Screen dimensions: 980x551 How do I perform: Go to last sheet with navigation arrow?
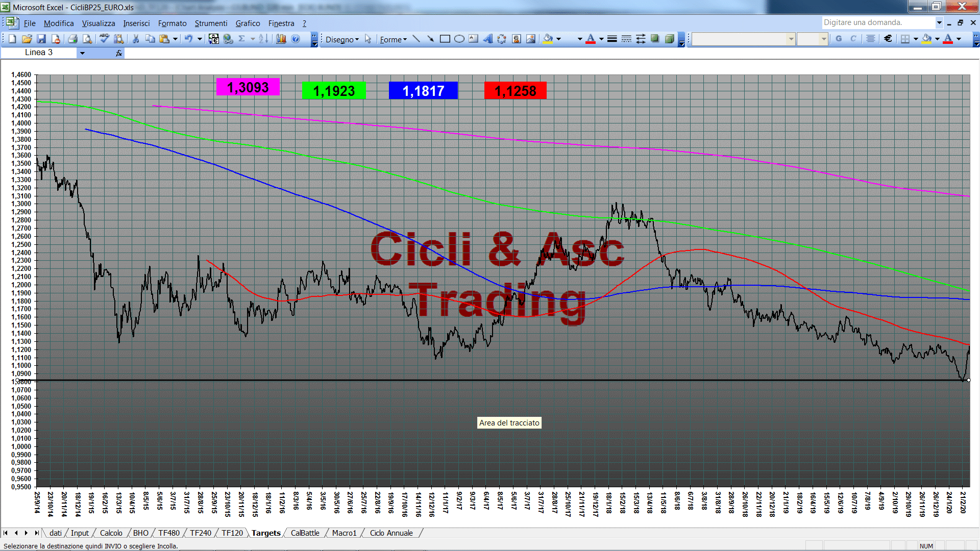point(36,533)
